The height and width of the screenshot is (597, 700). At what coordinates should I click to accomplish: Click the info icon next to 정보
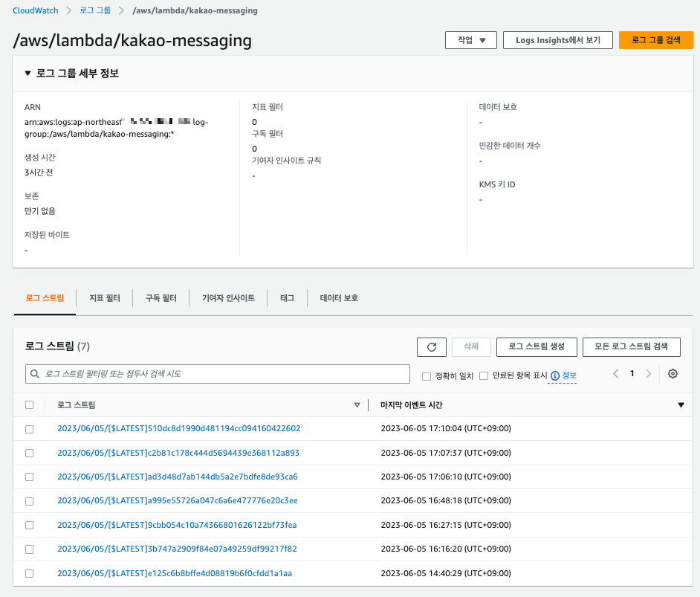coord(555,376)
